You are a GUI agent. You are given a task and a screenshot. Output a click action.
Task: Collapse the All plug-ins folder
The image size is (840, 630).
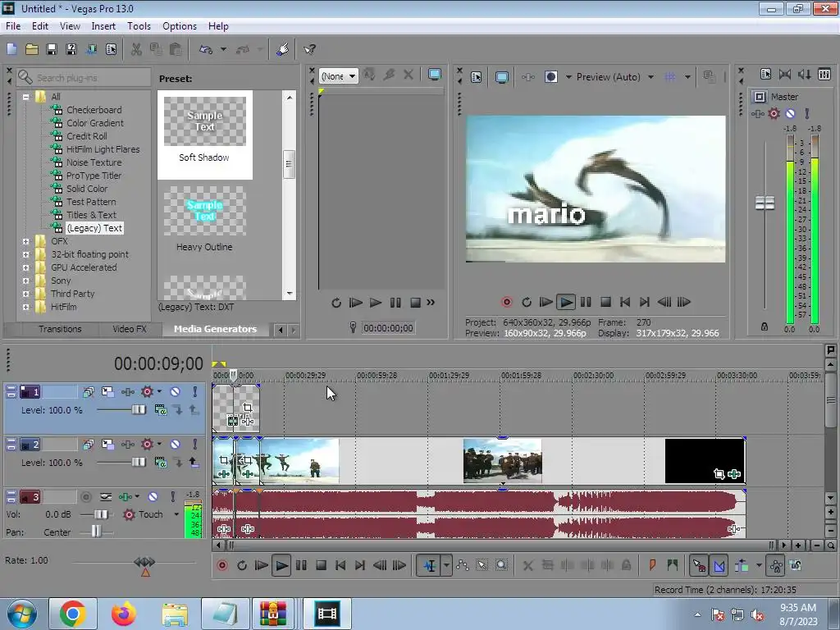pos(25,97)
